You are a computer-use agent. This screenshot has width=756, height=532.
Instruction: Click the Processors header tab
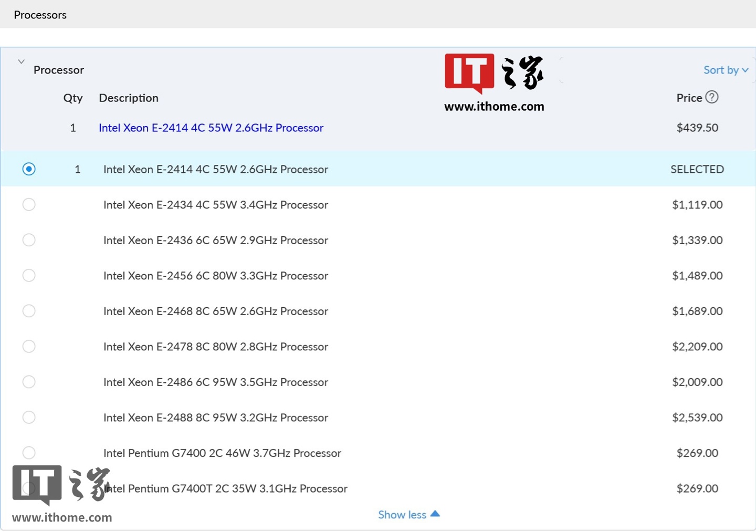click(x=40, y=15)
